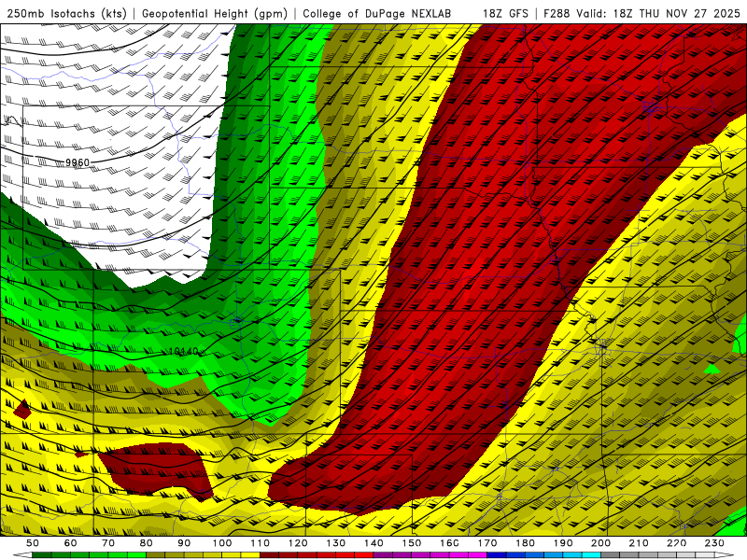Image resolution: width=747 pixels, height=560 pixels.
Task: Click the 120 knot legend label
Action: point(298,543)
